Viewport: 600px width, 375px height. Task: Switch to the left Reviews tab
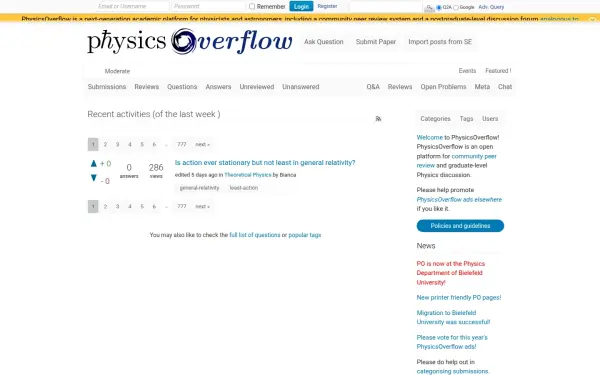(x=147, y=87)
